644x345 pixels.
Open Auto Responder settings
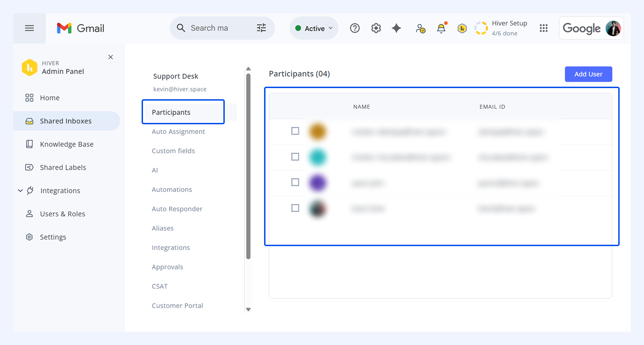[177, 209]
